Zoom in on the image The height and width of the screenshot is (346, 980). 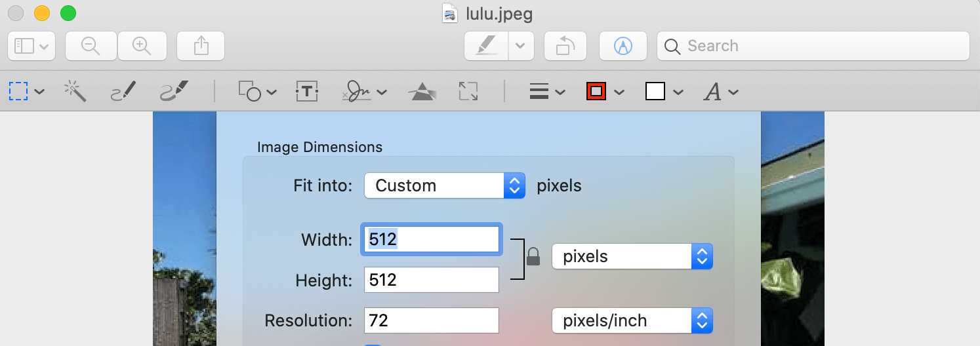[x=142, y=46]
